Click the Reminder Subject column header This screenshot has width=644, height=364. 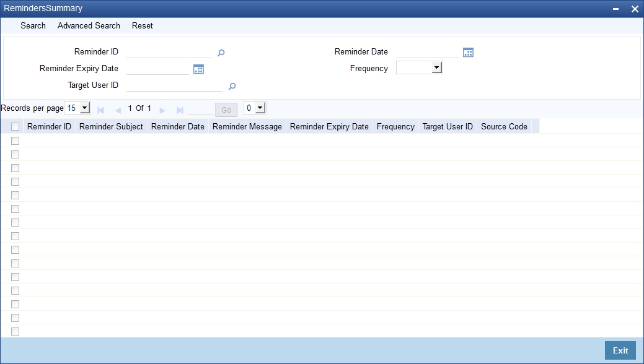pyautogui.click(x=111, y=126)
